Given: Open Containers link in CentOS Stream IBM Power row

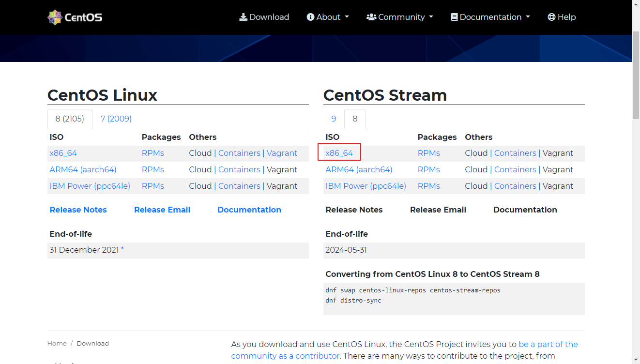Looking at the screenshot, I should (515, 186).
